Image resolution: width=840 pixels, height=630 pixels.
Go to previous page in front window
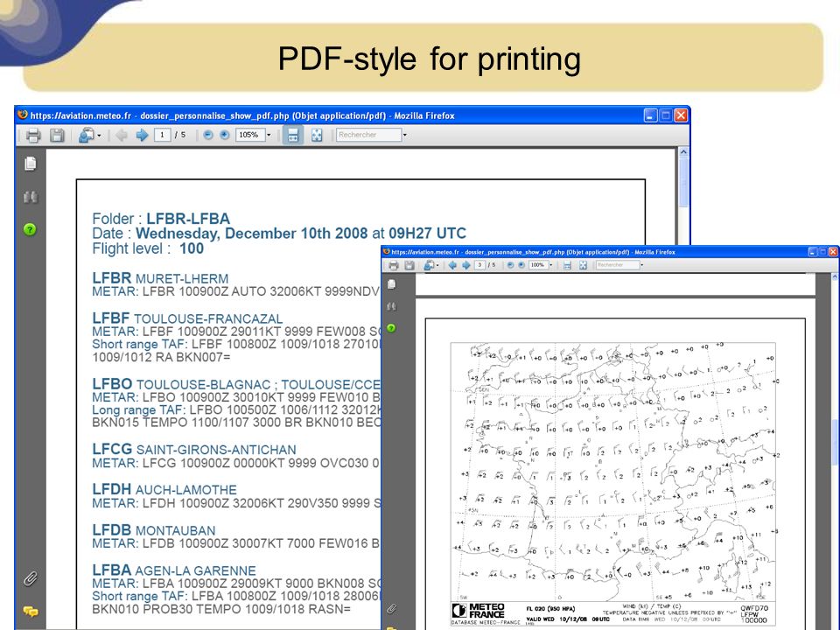tap(452, 265)
